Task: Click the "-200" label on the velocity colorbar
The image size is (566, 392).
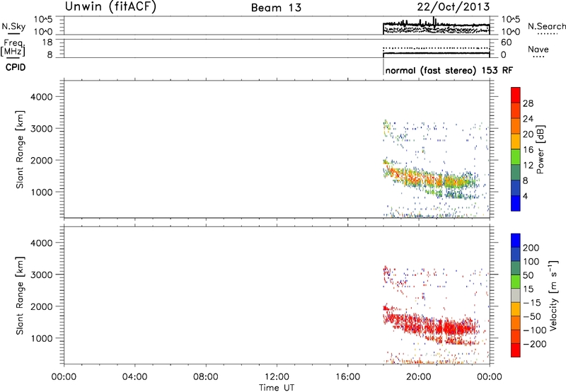Action: (x=535, y=344)
